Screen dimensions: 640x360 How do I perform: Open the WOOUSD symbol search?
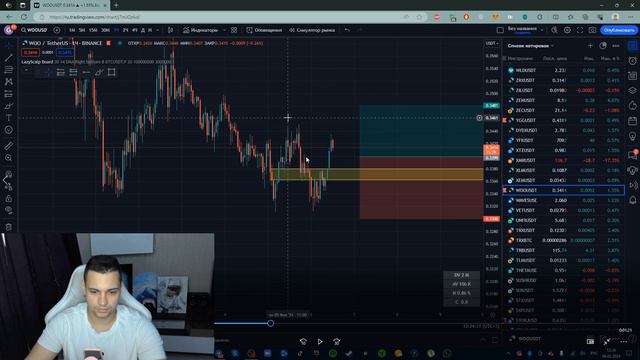(x=34, y=30)
